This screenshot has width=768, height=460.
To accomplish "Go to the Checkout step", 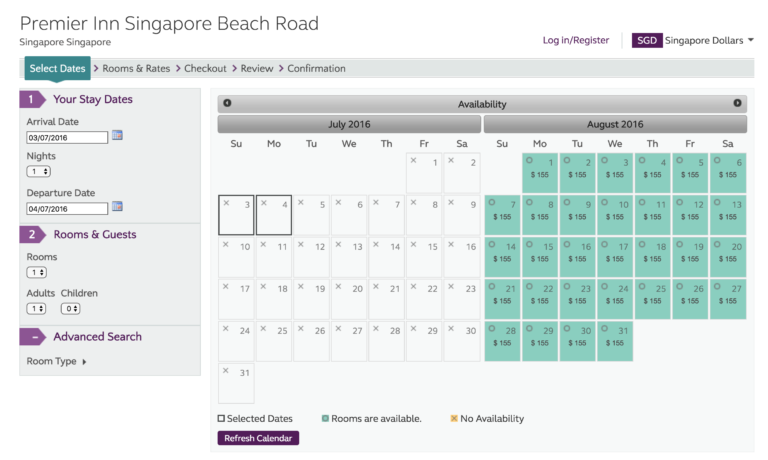I will tap(205, 69).
